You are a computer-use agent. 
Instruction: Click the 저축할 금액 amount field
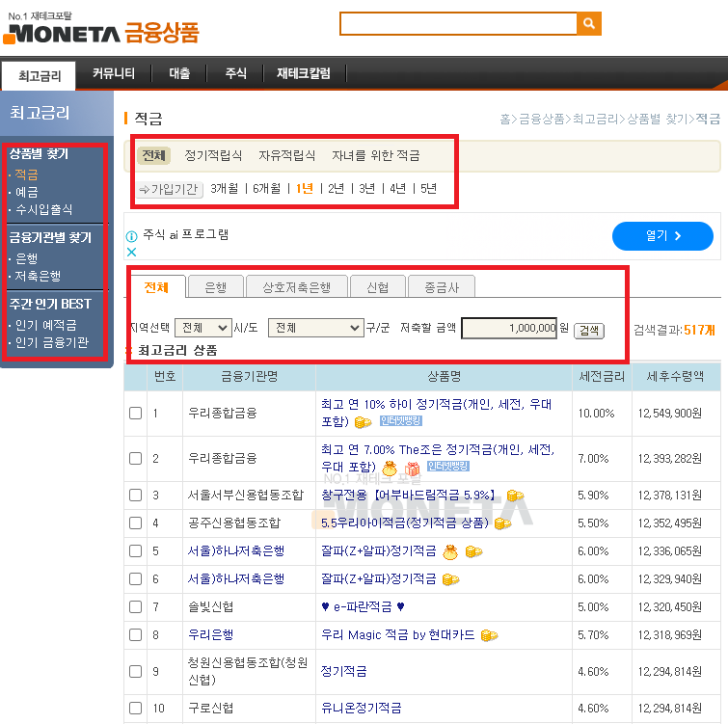pos(509,328)
